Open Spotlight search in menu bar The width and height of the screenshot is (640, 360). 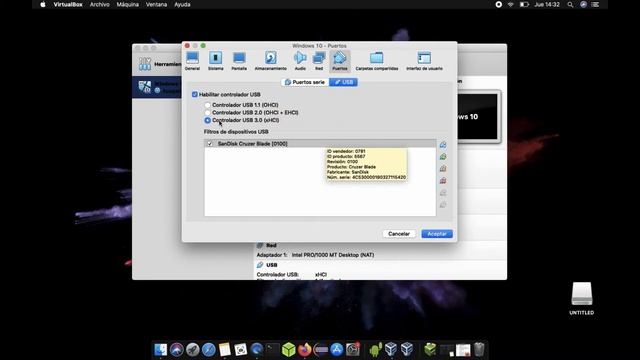(570, 4)
